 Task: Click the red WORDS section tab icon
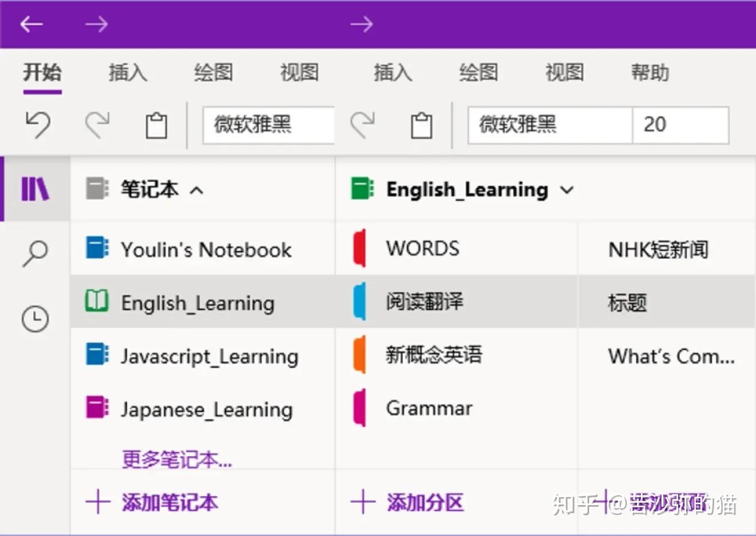[x=359, y=248]
